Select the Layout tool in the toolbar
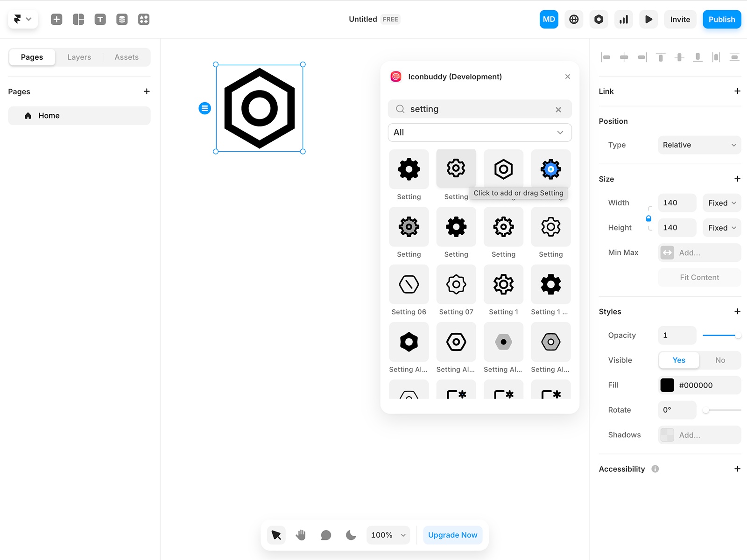Viewport: 747px width, 560px height. 78,19
